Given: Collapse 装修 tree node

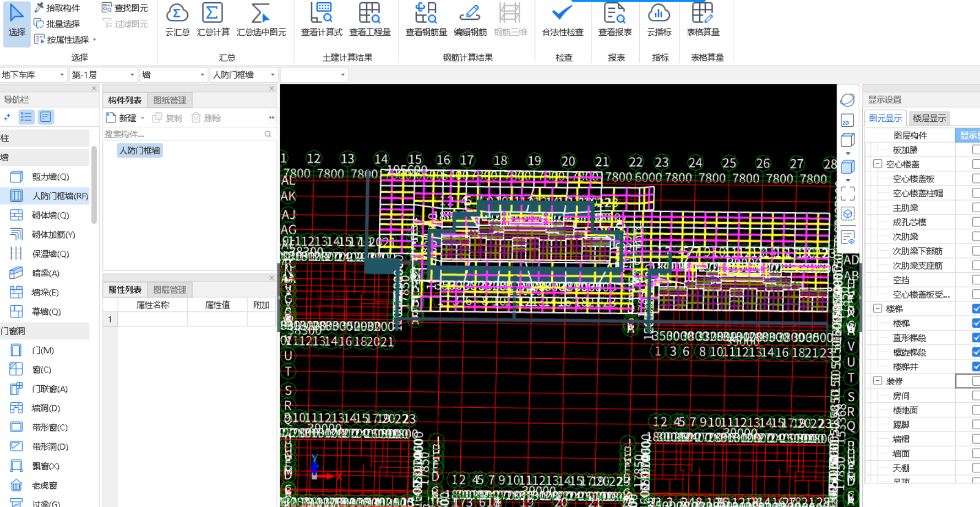Looking at the screenshot, I should tap(878, 381).
